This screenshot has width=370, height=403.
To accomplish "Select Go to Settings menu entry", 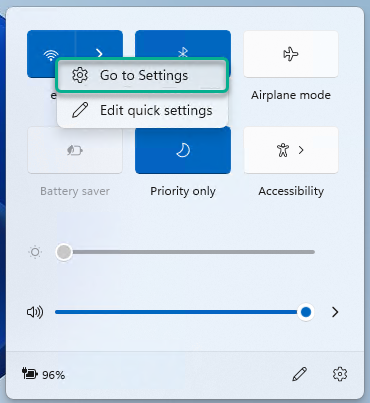I will click(x=142, y=75).
